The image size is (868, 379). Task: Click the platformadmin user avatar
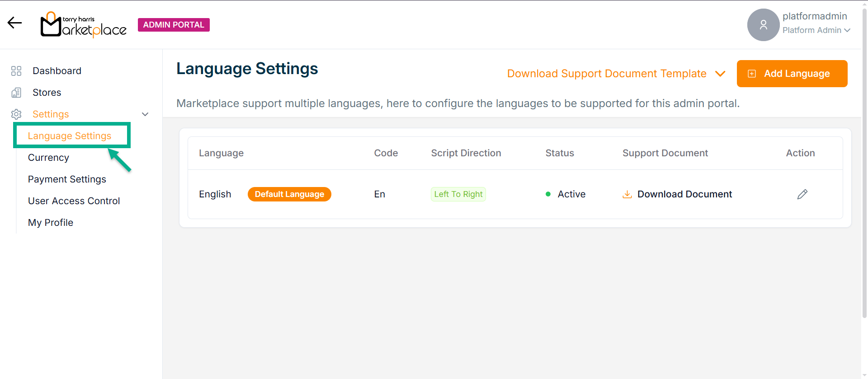click(x=763, y=25)
